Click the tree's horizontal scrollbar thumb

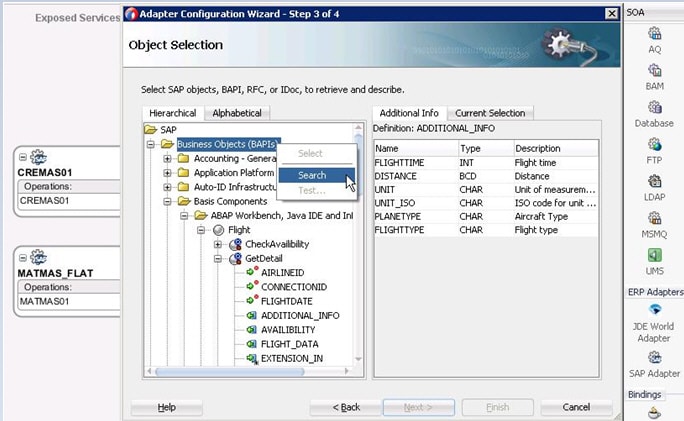[229, 372]
